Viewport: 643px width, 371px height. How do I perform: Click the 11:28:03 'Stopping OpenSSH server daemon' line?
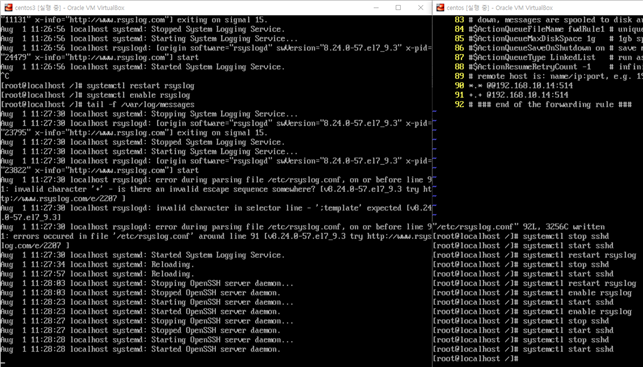(x=147, y=283)
